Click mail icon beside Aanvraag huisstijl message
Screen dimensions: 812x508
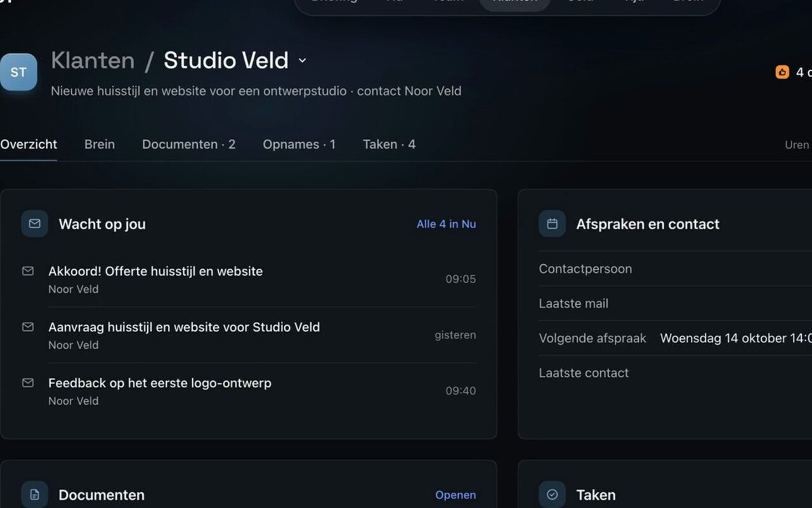tap(28, 327)
